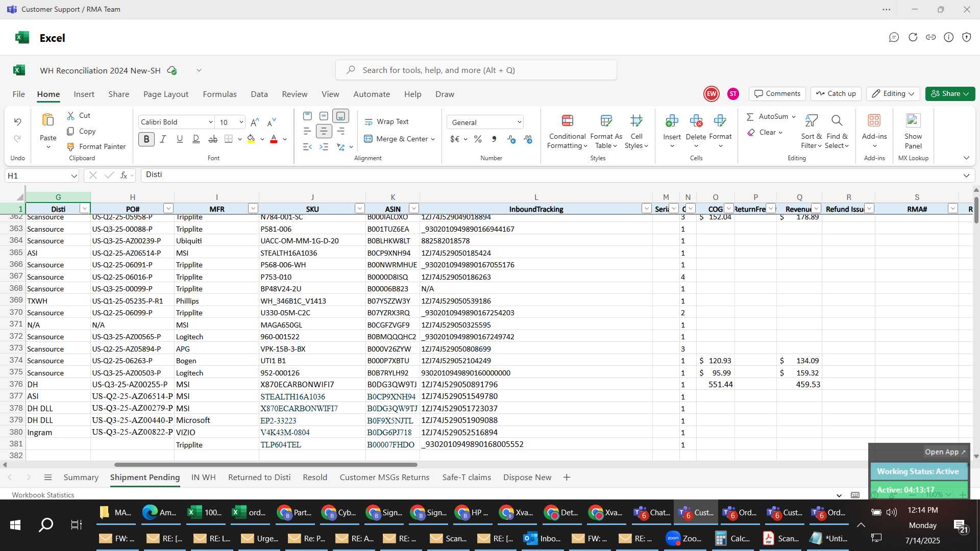Image resolution: width=980 pixels, height=551 pixels.
Task: Toggle Center horizontal alignment button
Action: pos(324,131)
